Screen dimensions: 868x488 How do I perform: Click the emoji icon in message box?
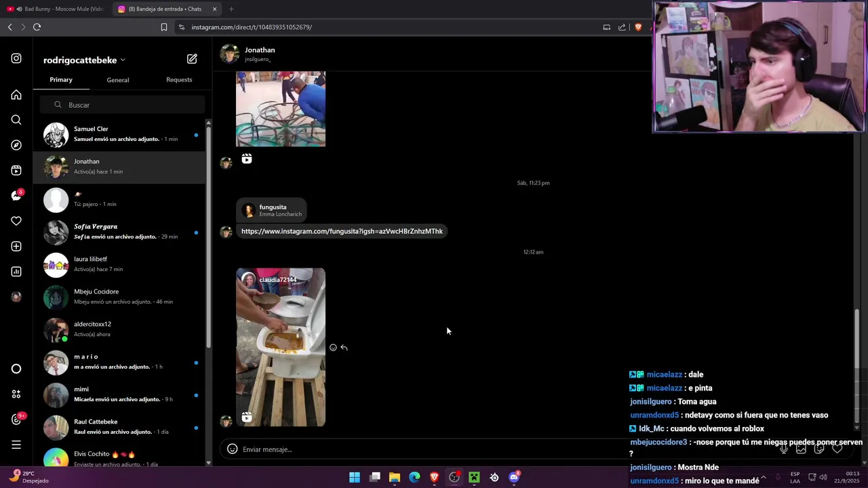tap(232, 449)
